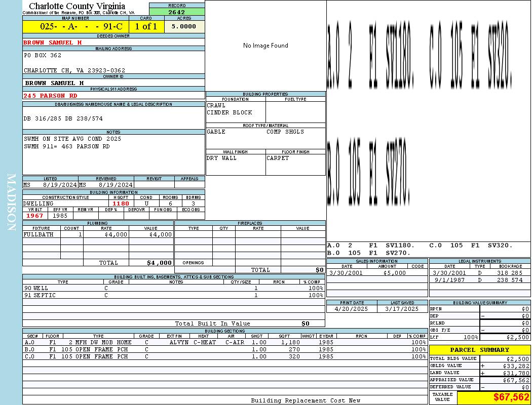Click legal instrument book/page 318 285
The width and height of the screenshot is (532, 405).
510,273
